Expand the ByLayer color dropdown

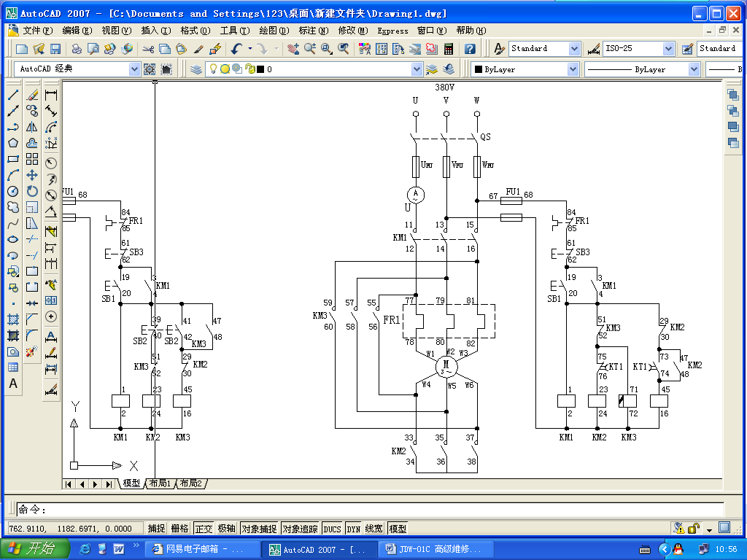pos(573,69)
